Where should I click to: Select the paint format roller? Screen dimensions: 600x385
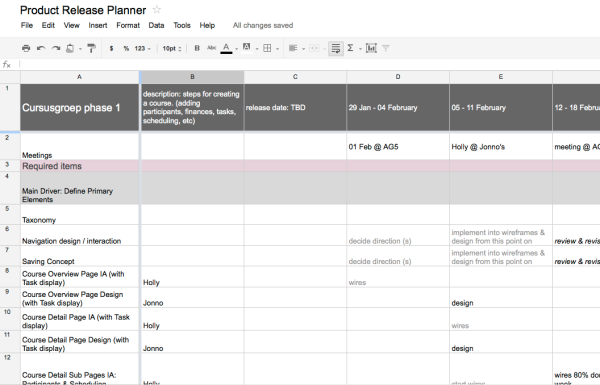(x=91, y=48)
